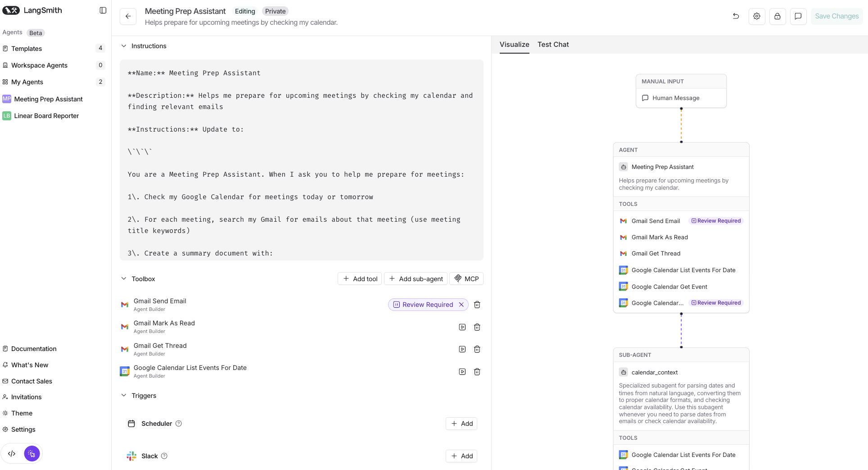Collapse the Toolbox section

click(x=123, y=278)
